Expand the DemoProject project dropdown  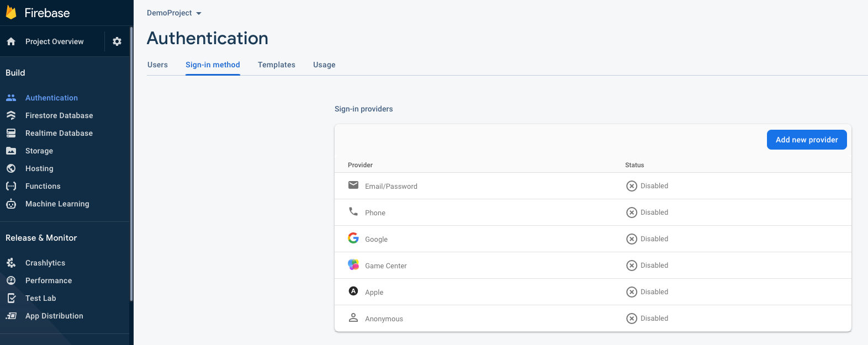(174, 13)
